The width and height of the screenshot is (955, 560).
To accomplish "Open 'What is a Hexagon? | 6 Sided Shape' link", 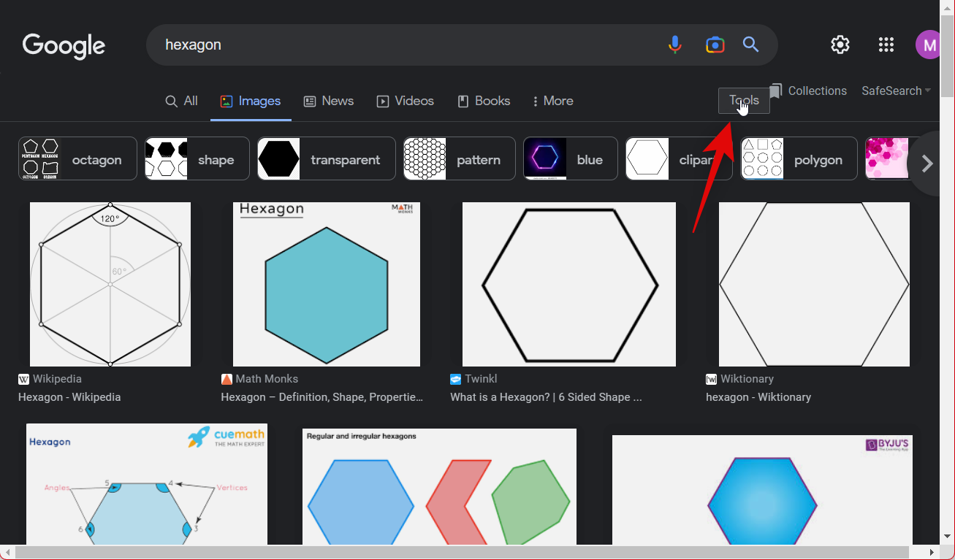I will point(546,397).
